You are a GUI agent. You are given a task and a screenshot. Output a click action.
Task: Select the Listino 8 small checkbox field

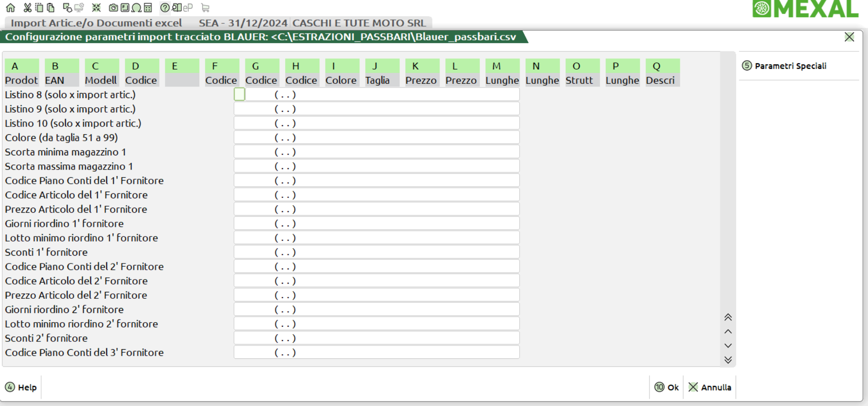(239, 94)
